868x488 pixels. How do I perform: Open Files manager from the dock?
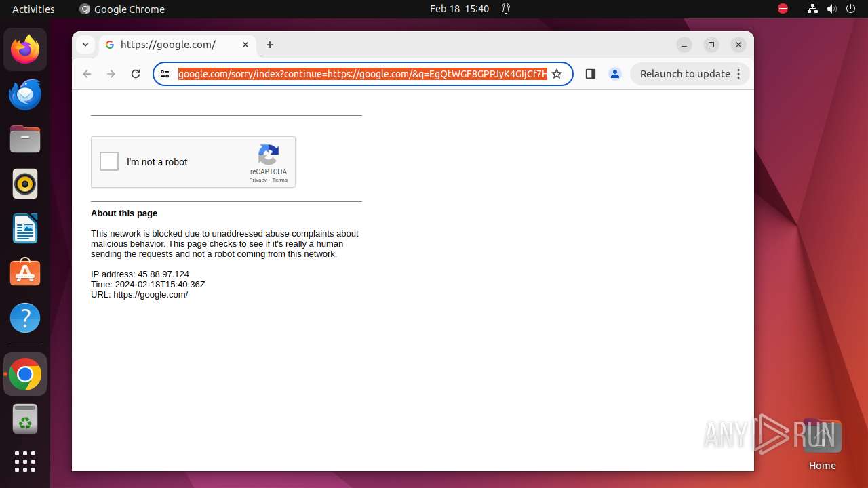(x=25, y=139)
